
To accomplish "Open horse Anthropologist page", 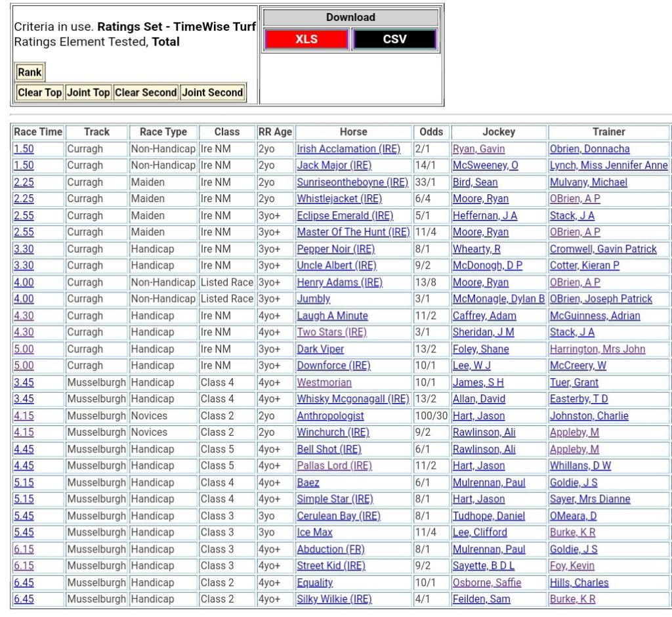I will (330, 415).
